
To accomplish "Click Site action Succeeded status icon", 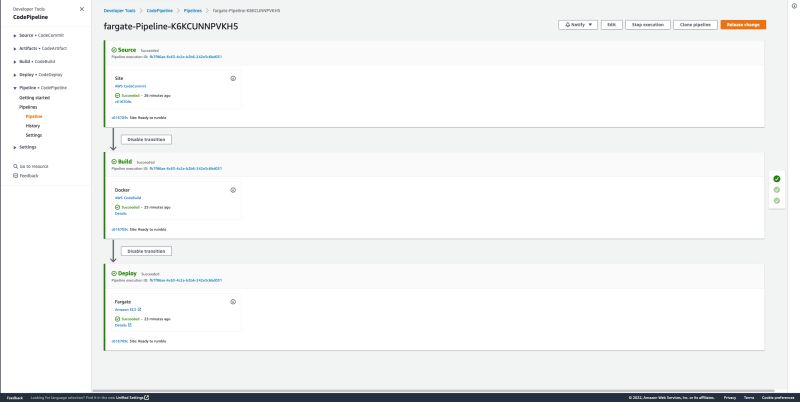I will [x=117, y=95].
